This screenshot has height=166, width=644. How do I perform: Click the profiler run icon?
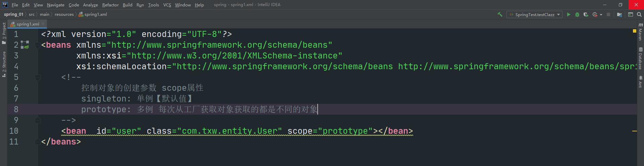595,14
